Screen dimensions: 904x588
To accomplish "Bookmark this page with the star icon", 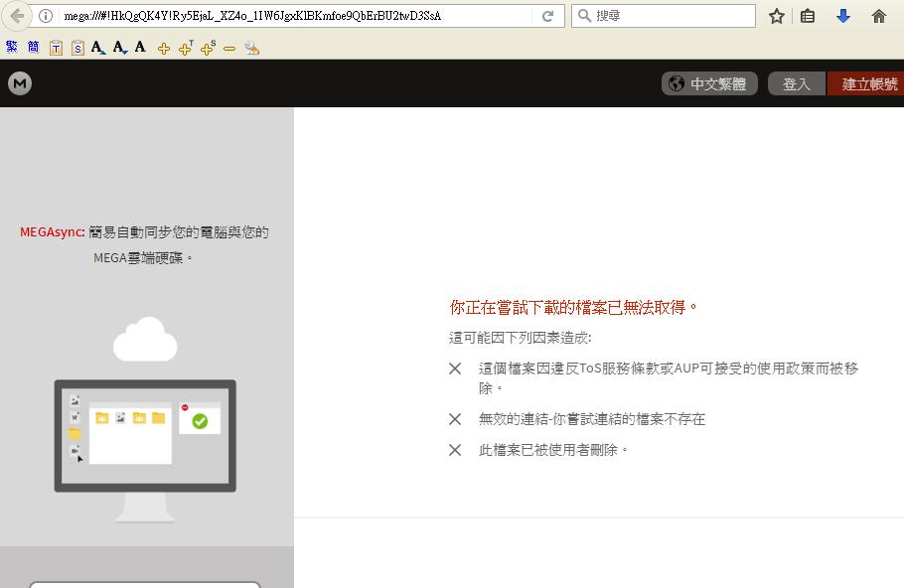I will point(777,16).
